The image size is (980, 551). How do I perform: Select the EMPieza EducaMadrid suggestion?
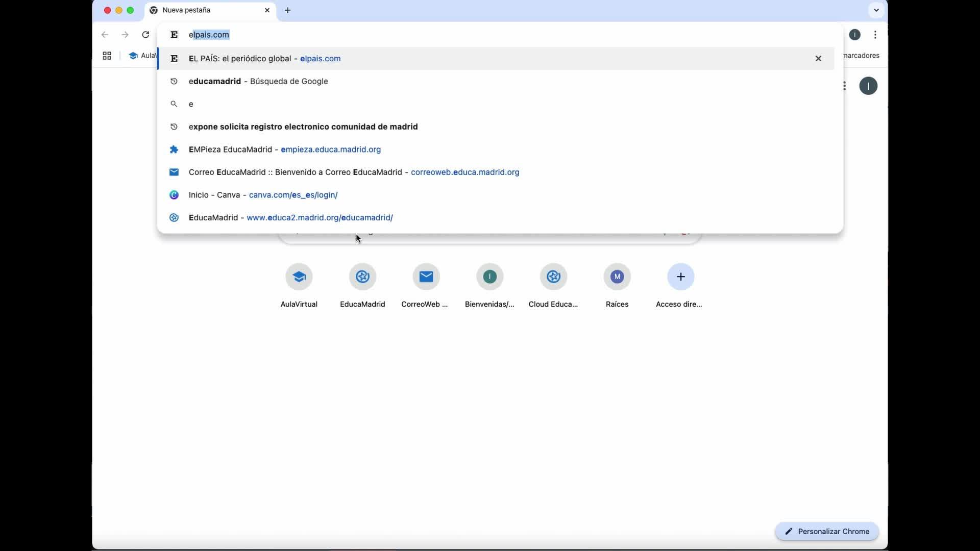click(284, 149)
